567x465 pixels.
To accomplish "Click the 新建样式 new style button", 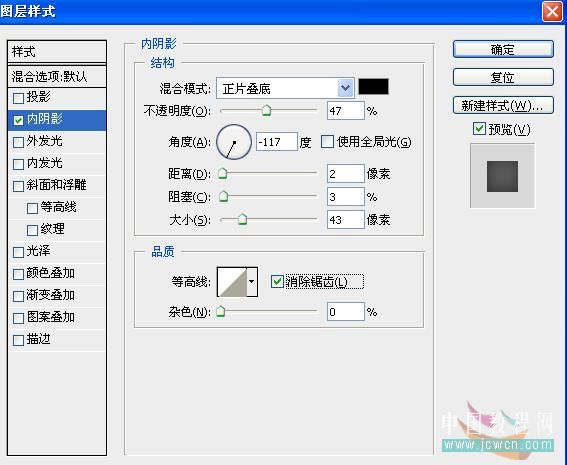I will coord(503,106).
